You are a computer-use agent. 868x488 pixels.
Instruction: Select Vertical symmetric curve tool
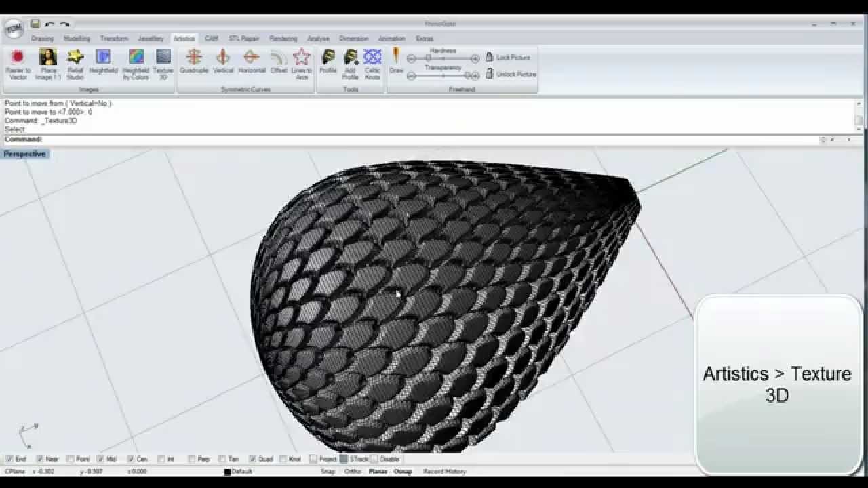223,62
